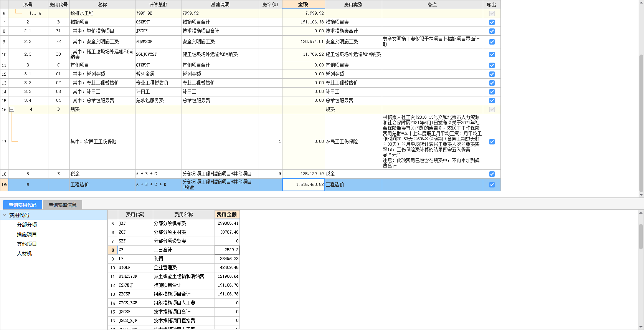
Task: Click the 费率(%) column header
Action: [x=271, y=5]
